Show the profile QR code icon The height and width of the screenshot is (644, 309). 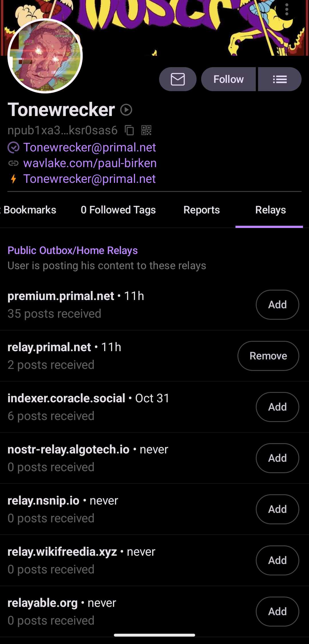[146, 130]
